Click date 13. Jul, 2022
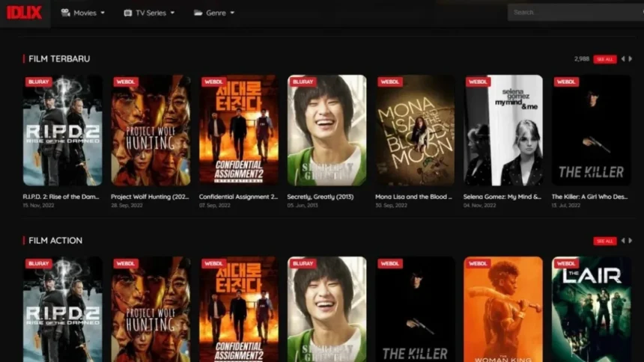The width and height of the screenshot is (644, 362). coord(566,205)
